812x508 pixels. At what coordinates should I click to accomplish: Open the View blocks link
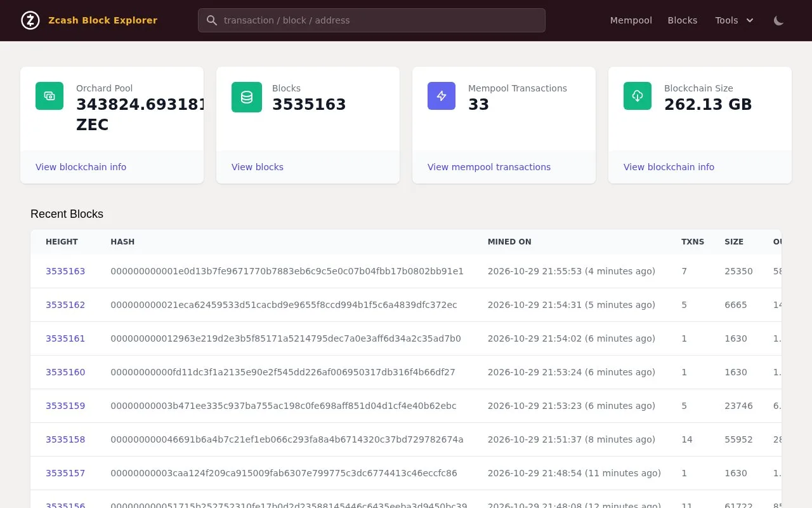258,167
